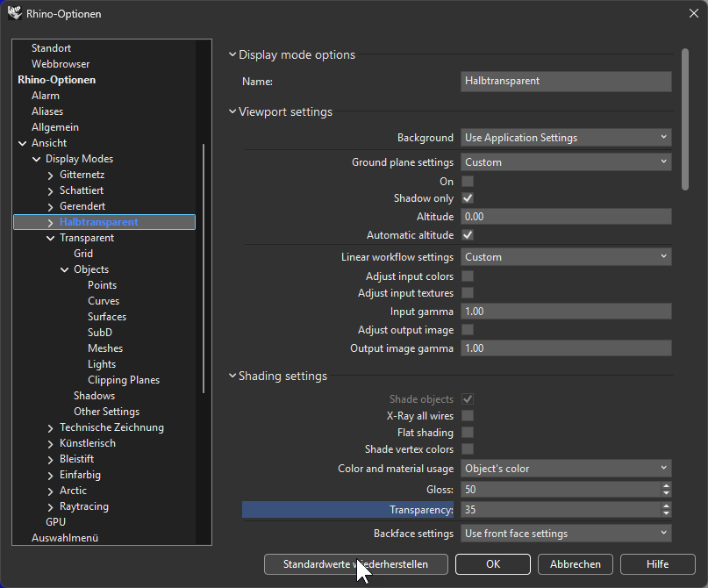Select Grid under Transparent

tap(83, 254)
